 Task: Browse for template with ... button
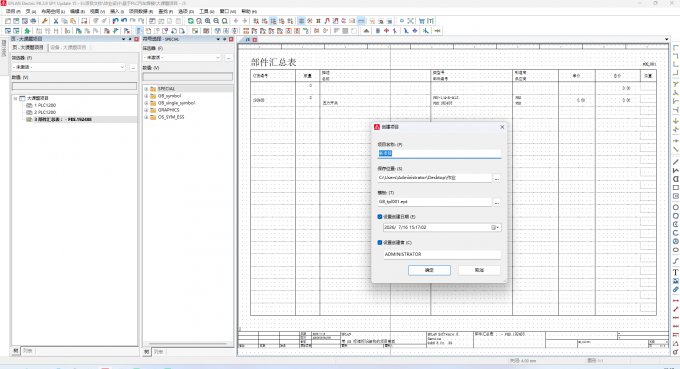497,202
